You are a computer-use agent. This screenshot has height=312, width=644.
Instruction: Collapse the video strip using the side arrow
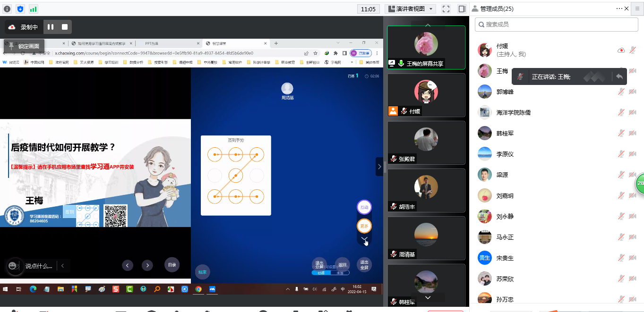coord(379,167)
